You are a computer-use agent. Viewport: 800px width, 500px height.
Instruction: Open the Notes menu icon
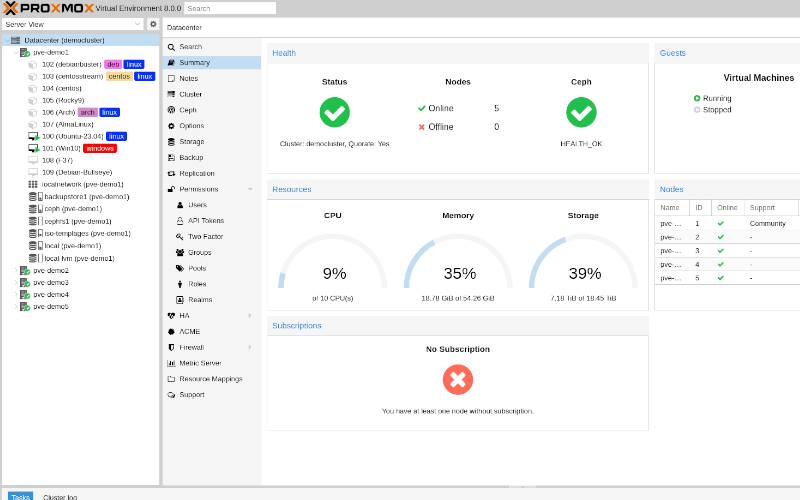pos(171,79)
